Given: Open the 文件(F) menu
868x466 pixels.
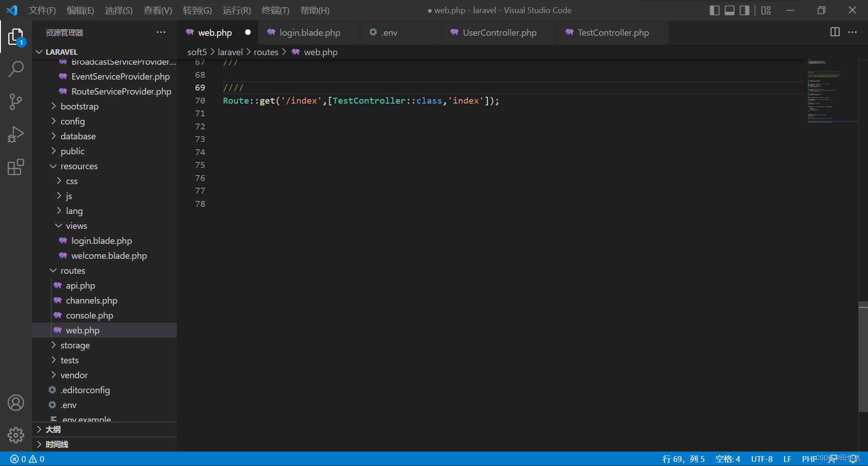Looking at the screenshot, I should pyautogui.click(x=42, y=10).
